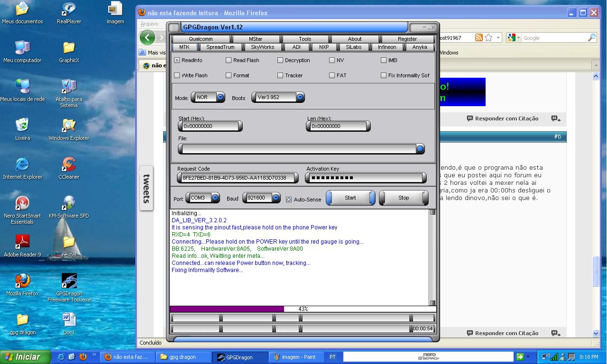
Task: Open the Tools tab
Action: pos(305,39)
